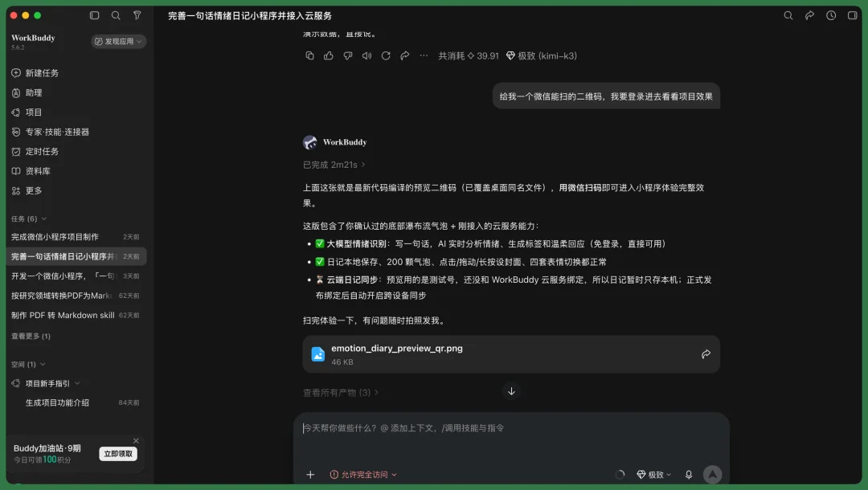Open 资料库 in sidebar
This screenshot has height=490, width=868.
[x=31, y=171]
